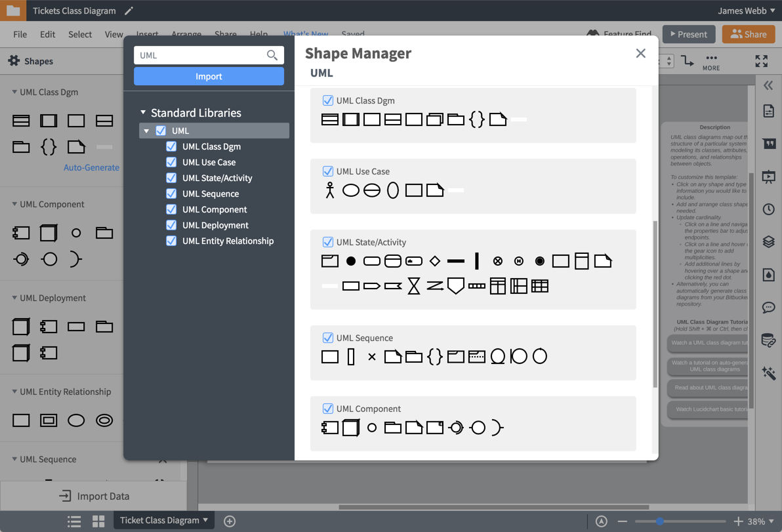This screenshot has width=782, height=532.
Task: Open the Layers panel icon
Action: 769,241
